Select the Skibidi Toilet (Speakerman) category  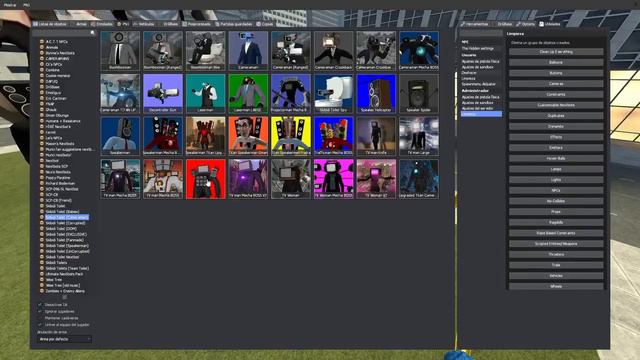click(67, 246)
